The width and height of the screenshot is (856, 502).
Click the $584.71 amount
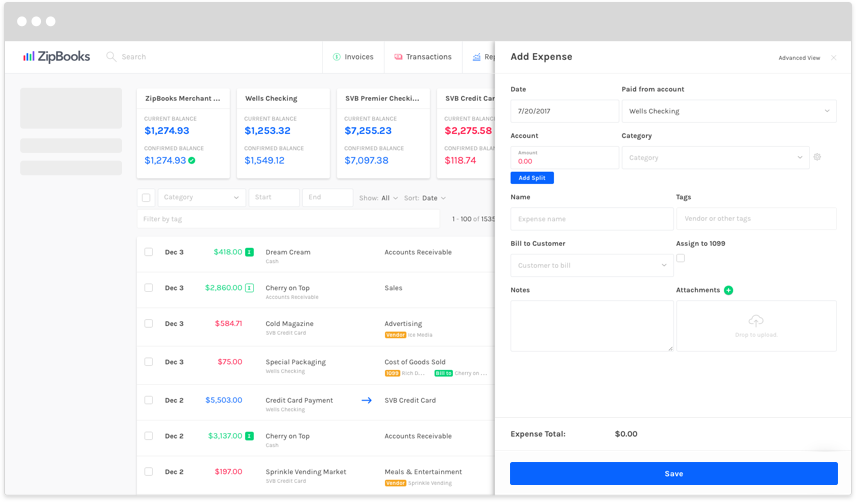[x=228, y=324]
